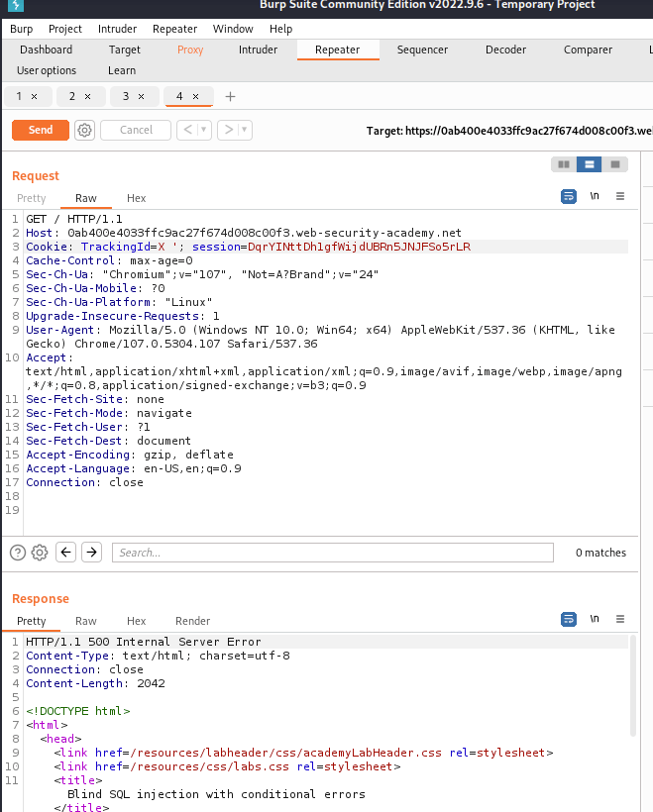
Task: Click the request search help icon
Action: (x=19, y=553)
